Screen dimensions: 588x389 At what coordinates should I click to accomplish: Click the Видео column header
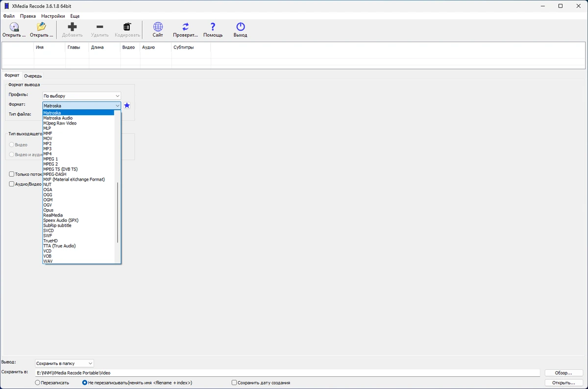point(130,48)
